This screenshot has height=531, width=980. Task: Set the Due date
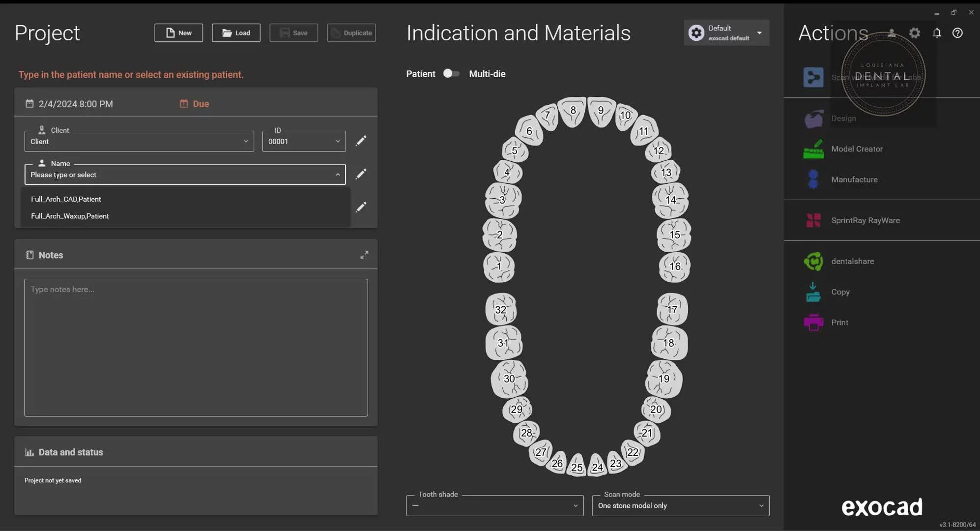click(x=195, y=104)
